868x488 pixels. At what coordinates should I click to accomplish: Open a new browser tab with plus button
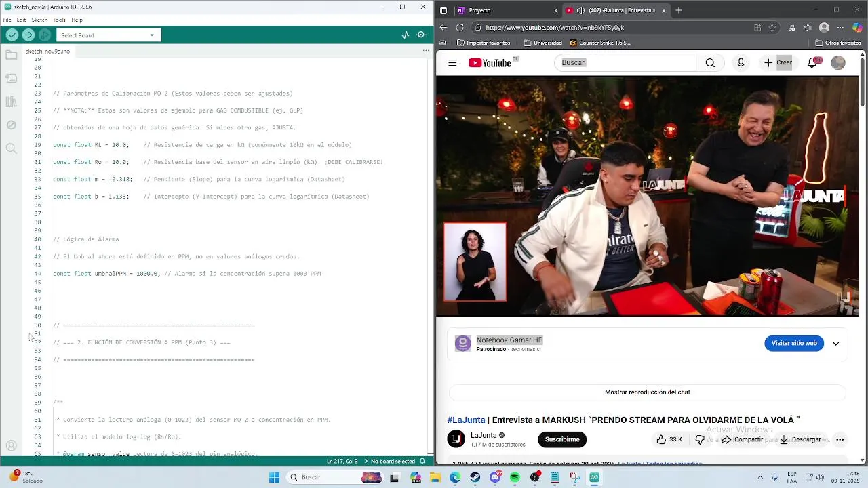(x=679, y=10)
